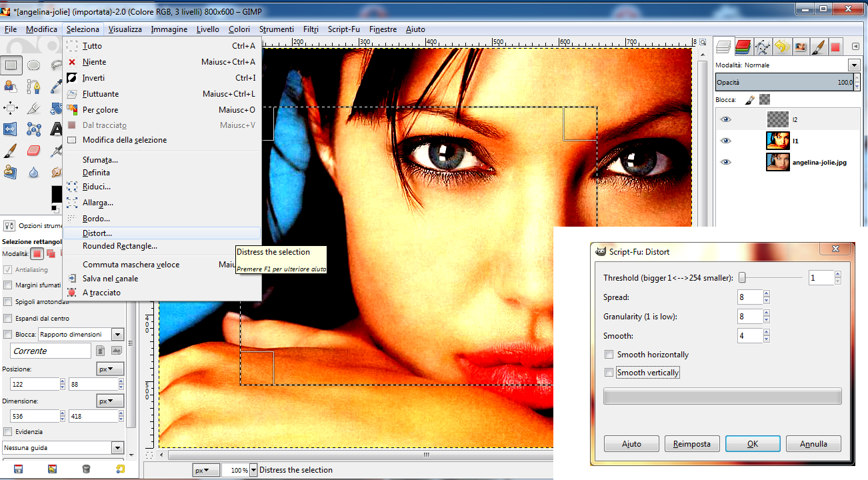Viewport: 868px width, 480px height.
Task: Save tool options preset icon
Action: click(x=18, y=469)
